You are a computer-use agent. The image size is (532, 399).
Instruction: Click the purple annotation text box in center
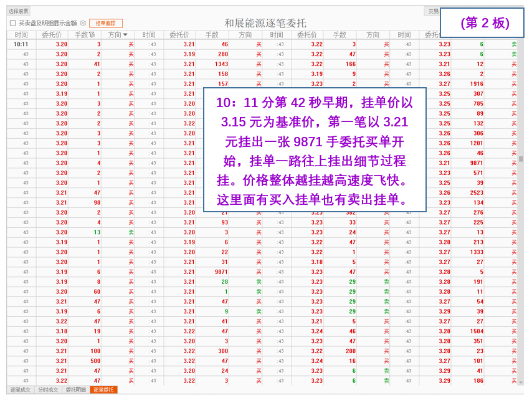click(x=315, y=150)
